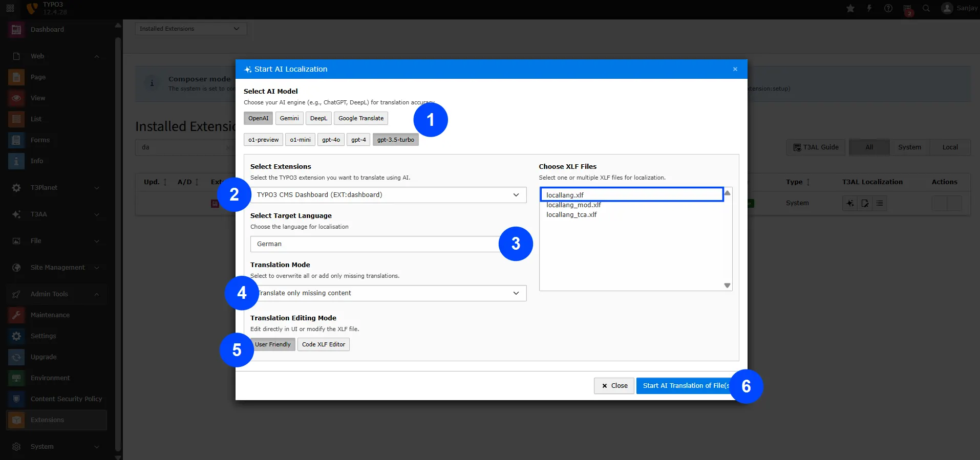Select Code XLF Editor mode

[x=324, y=344]
